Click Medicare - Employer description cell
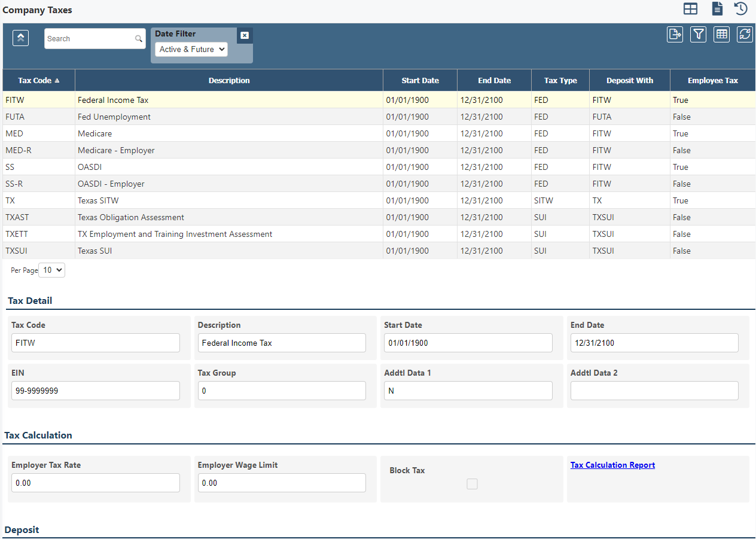 pyautogui.click(x=229, y=150)
